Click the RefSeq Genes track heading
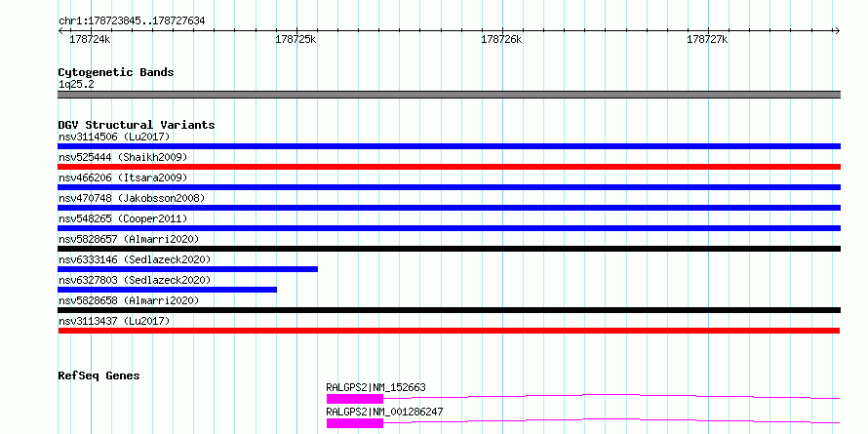868x434 pixels. coord(99,375)
